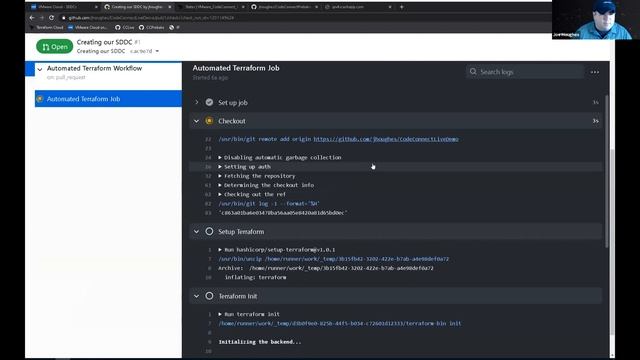Click the in-progress status icon of Automated Terraform Job

coord(40,99)
